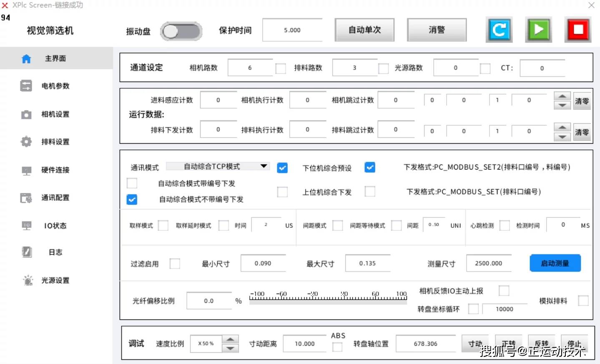Open 排料设置 via the gear icon

click(x=26, y=142)
